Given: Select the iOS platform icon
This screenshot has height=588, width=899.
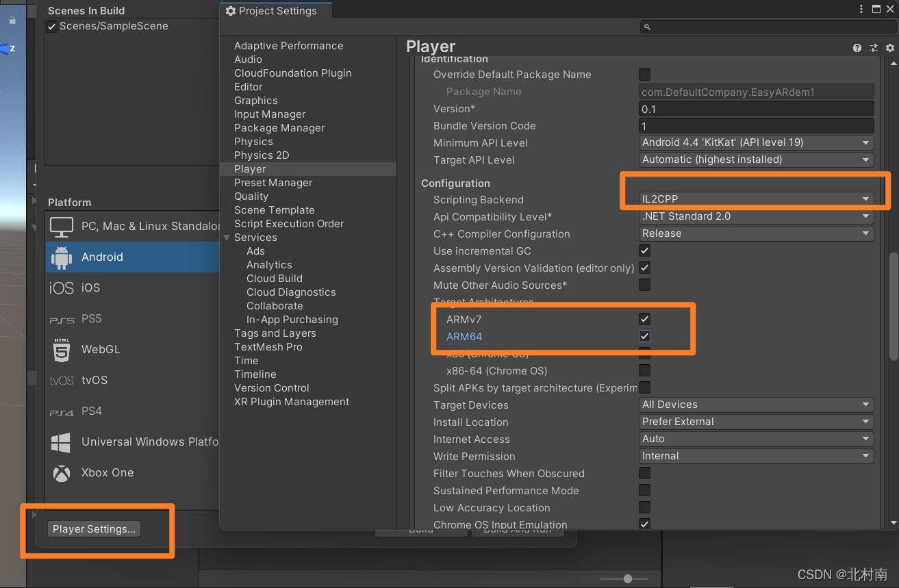Looking at the screenshot, I should coord(62,288).
